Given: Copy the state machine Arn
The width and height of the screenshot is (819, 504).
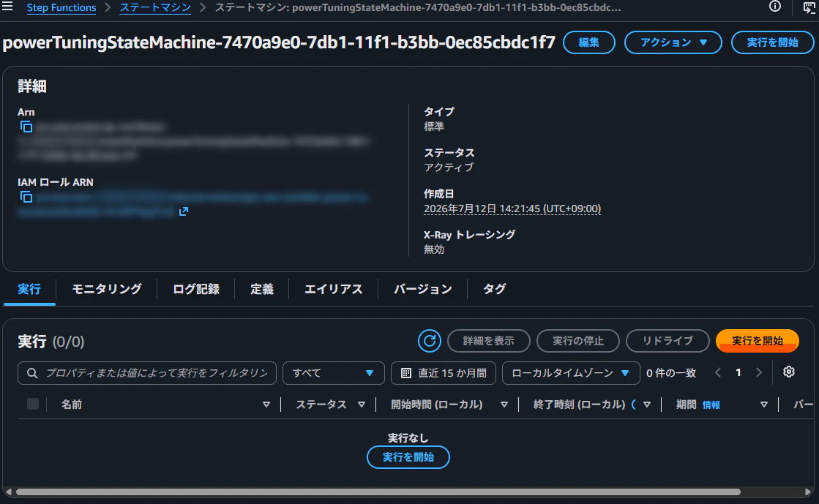Looking at the screenshot, I should tap(26, 127).
